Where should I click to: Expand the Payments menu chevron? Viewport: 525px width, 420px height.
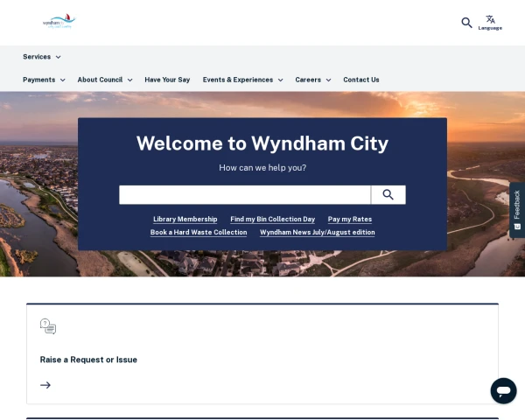(63, 80)
